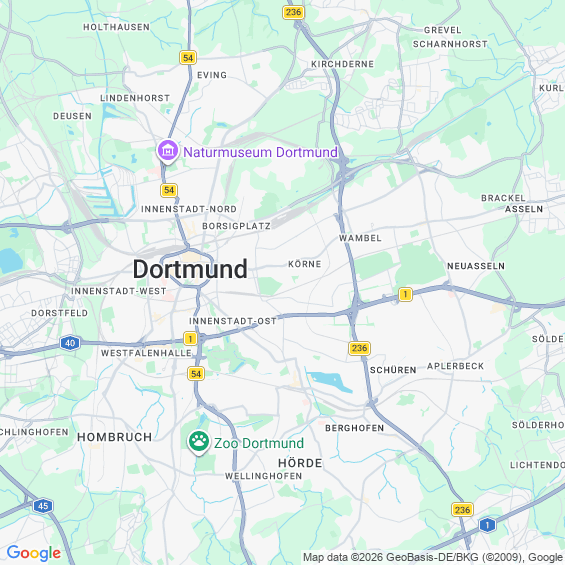The width and height of the screenshot is (565, 565).
Task: Select the Hombruch district label
Action: pos(115,437)
